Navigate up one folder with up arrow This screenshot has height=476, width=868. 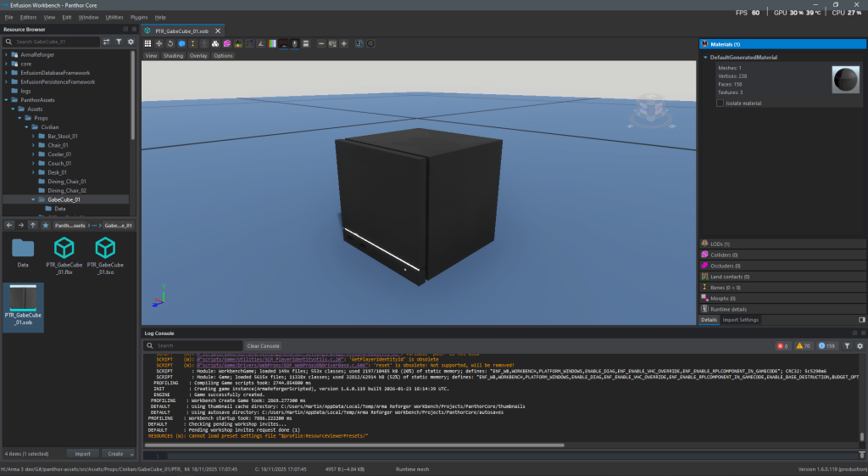(32, 226)
